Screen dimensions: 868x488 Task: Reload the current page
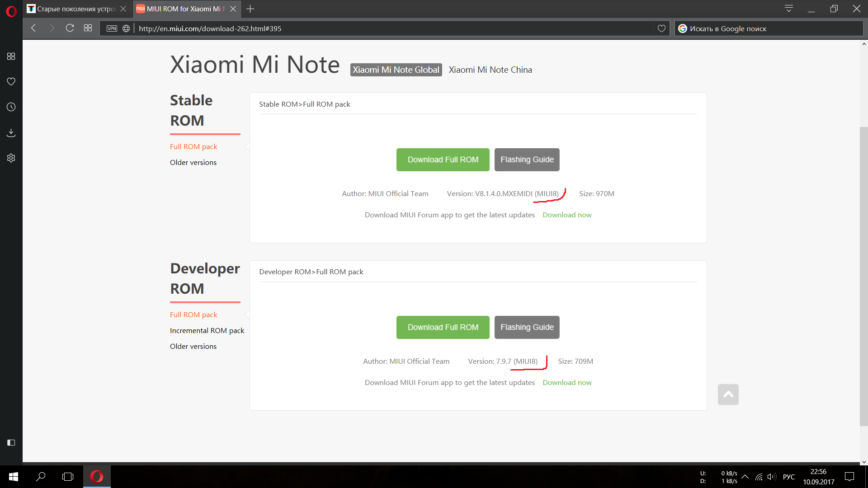(x=70, y=28)
